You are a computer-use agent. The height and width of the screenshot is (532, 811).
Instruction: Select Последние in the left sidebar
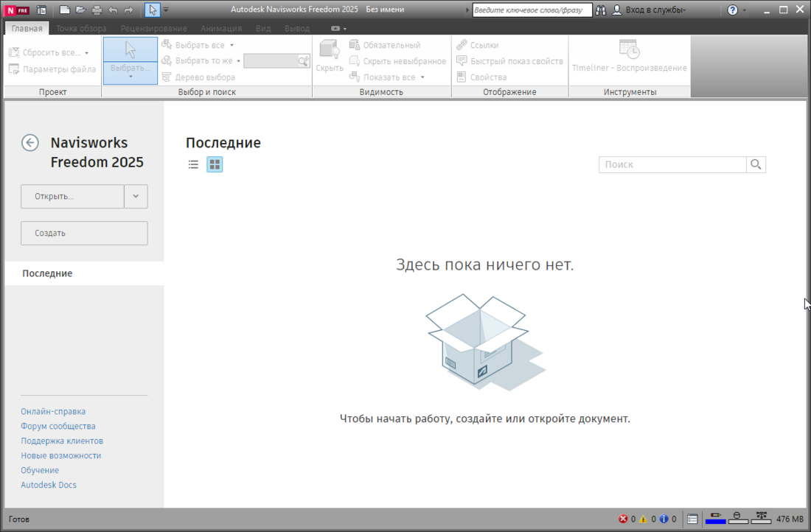(84, 273)
